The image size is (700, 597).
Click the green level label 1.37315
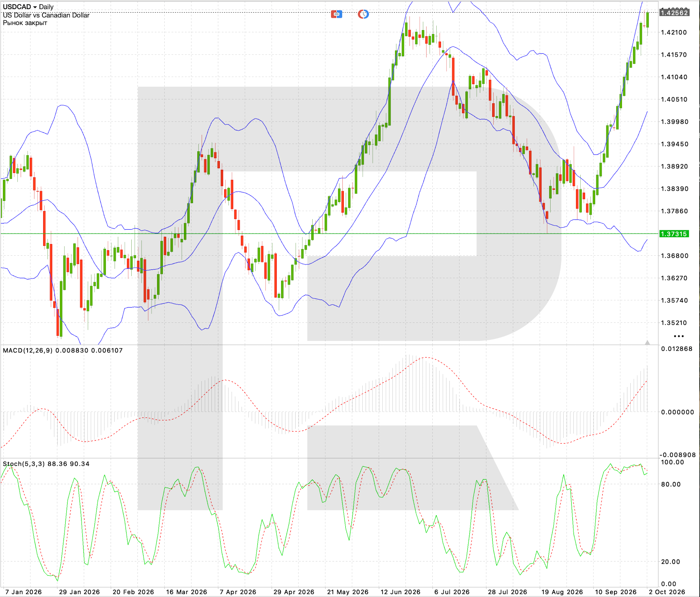[674, 234]
